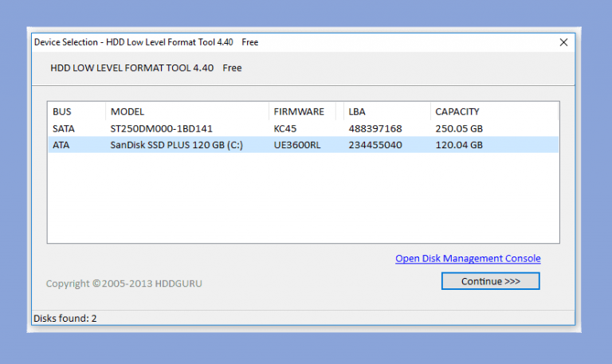This screenshot has height=364, width=612.
Task: Click the MODEL column header
Action: [x=186, y=112]
